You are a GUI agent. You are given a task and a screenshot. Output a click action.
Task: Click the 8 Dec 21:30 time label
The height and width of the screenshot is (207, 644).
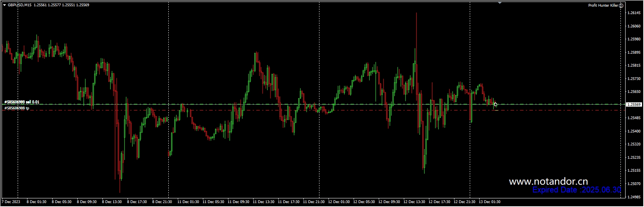click(162, 202)
